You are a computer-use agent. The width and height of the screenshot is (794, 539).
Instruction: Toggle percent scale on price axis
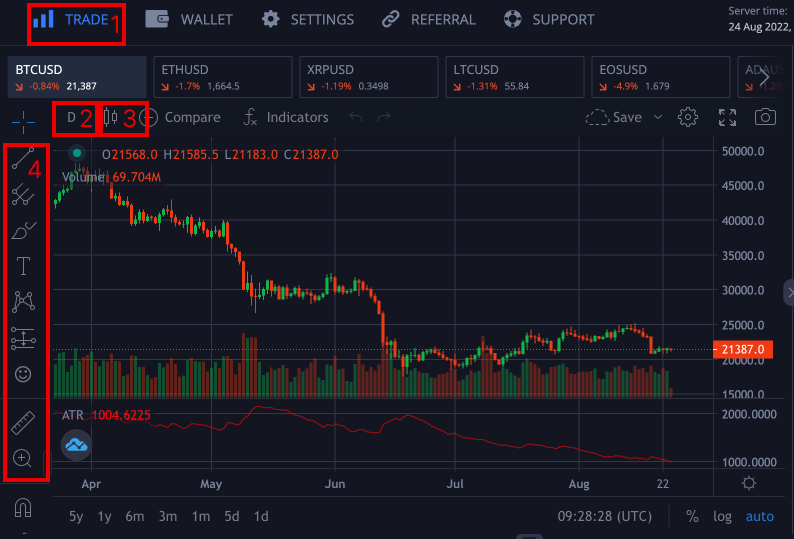[x=692, y=517]
